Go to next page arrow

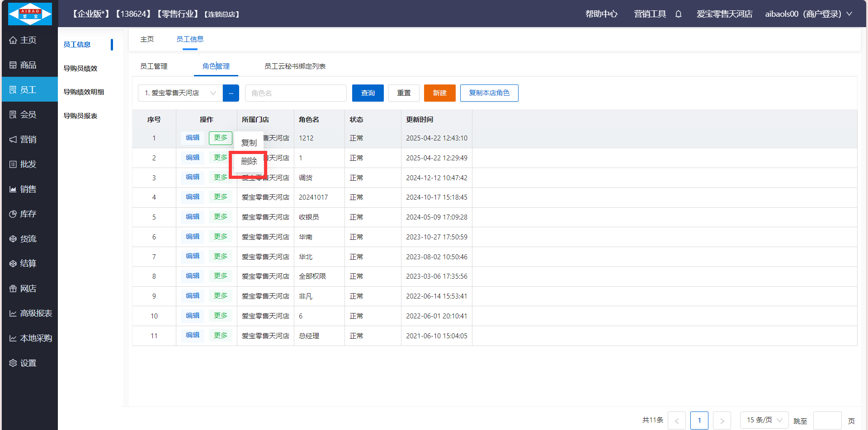tap(722, 421)
